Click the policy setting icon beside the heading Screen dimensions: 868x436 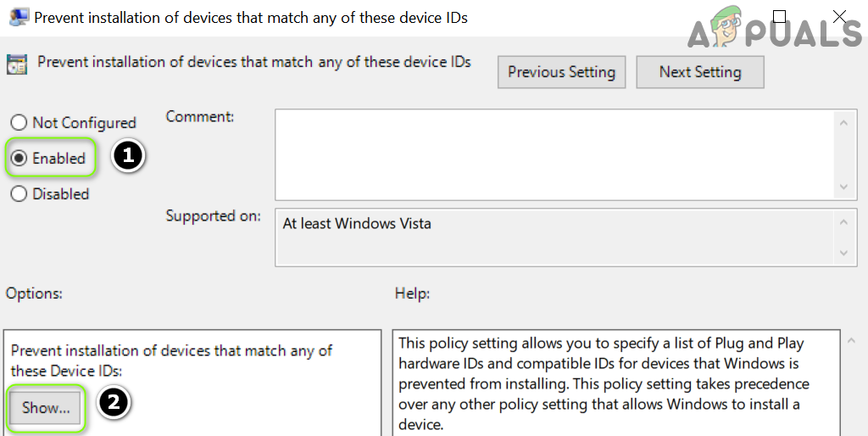point(16,64)
